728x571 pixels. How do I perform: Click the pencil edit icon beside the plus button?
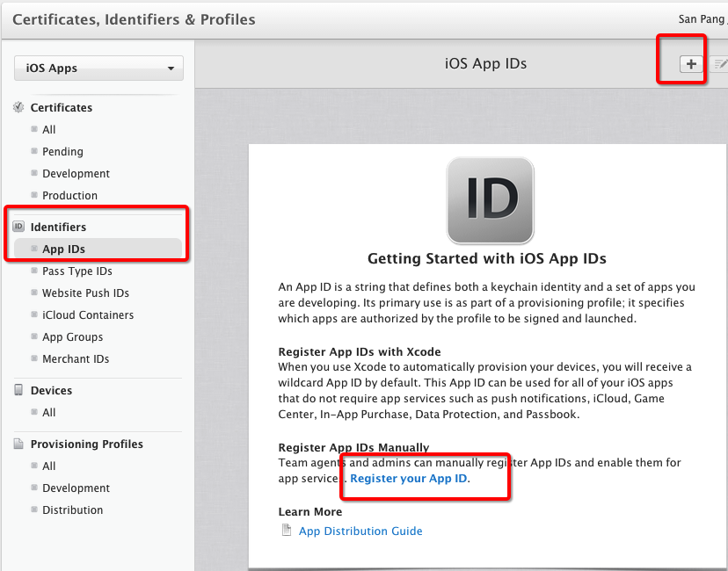(720, 64)
